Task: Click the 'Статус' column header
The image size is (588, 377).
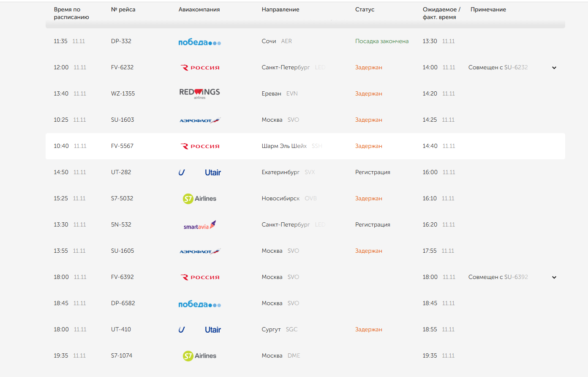Action: [365, 9]
